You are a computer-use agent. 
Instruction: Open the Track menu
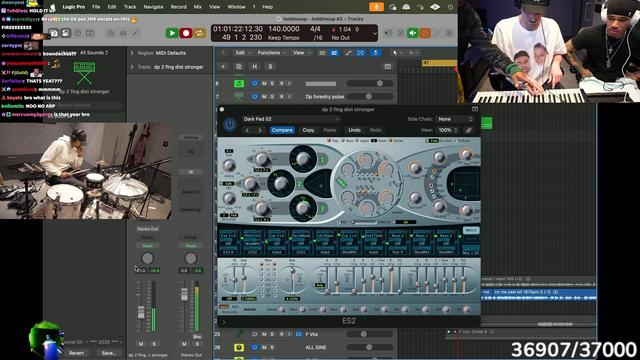[x=130, y=7]
